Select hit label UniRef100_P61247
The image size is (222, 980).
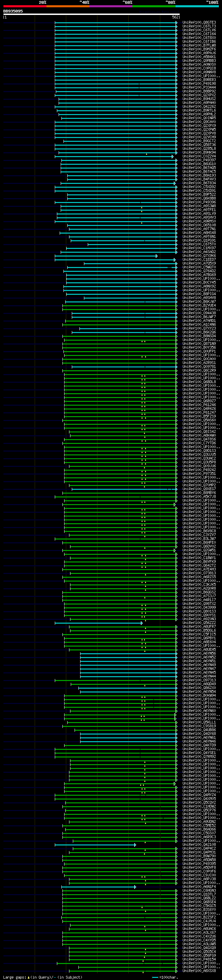[199, 413]
